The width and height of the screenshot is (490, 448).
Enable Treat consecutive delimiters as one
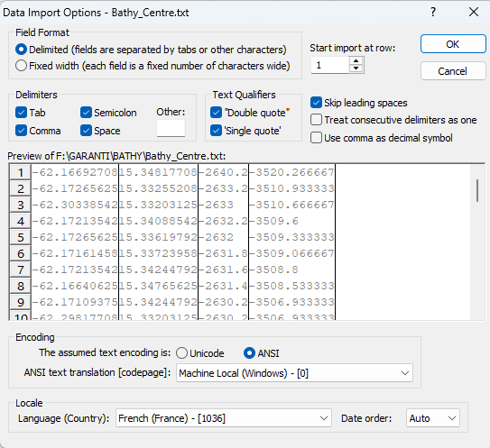316,120
